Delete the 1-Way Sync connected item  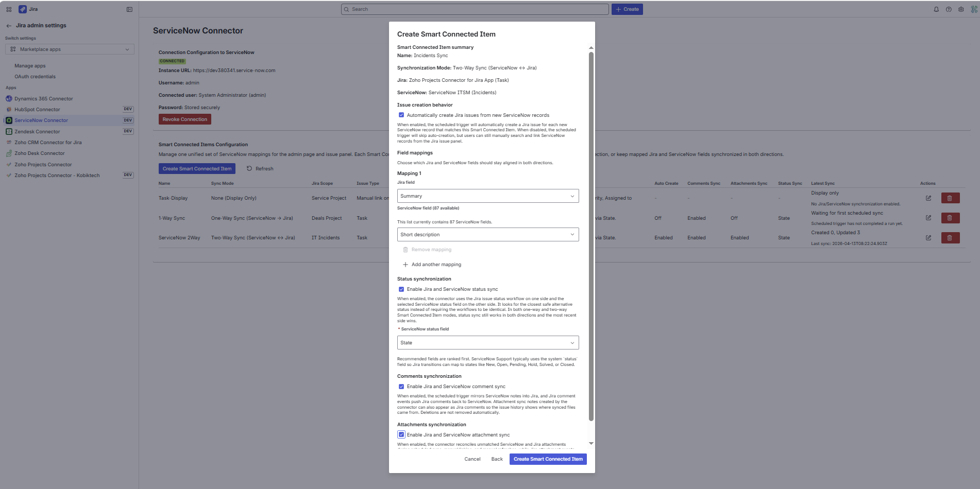[950, 218]
